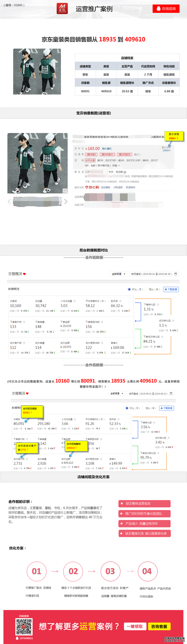Choose the blue-grey swatch in the 选择颜色 row
The height and width of the screenshot is (644, 187).
tap(108, 197)
